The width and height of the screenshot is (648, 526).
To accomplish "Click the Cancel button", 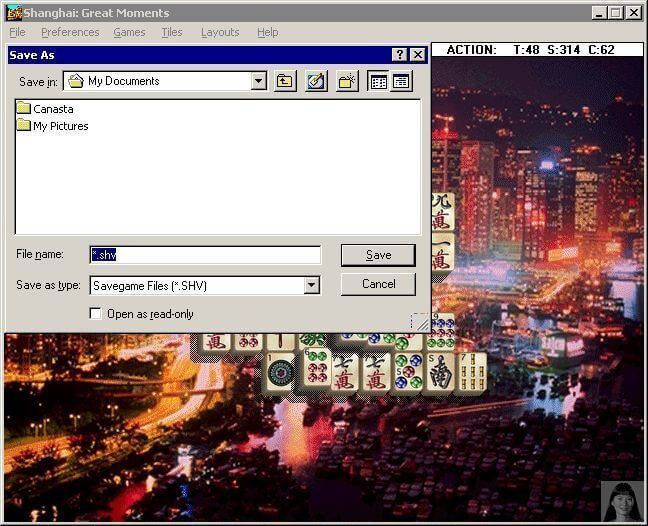I will point(378,284).
